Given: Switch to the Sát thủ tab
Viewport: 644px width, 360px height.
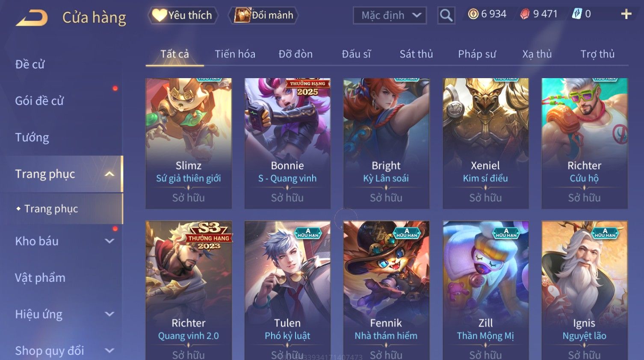Looking at the screenshot, I should [x=416, y=54].
